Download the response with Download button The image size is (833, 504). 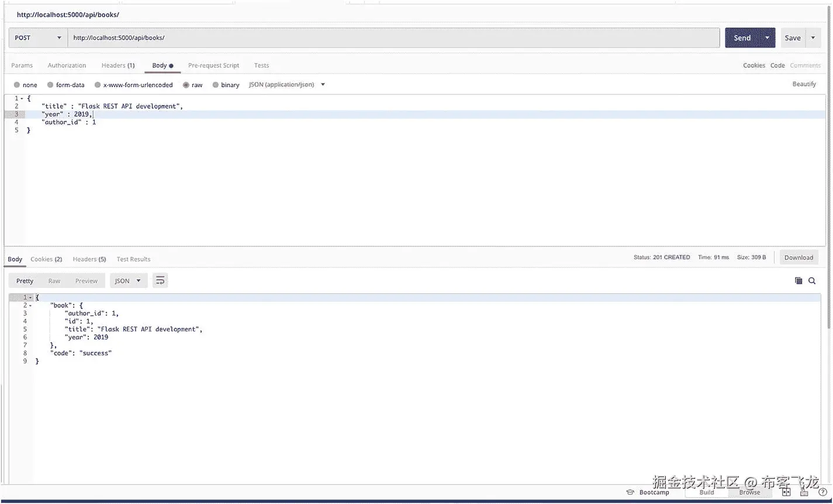pos(799,257)
